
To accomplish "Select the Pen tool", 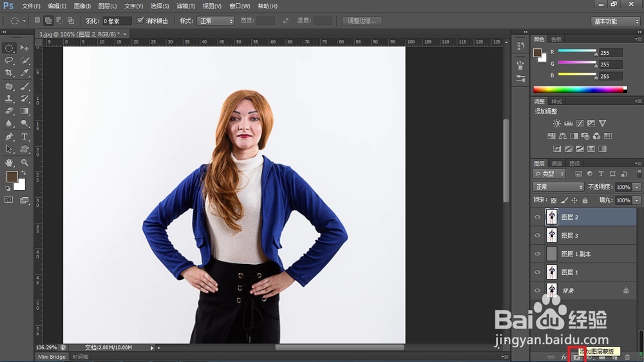I will point(8,137).
